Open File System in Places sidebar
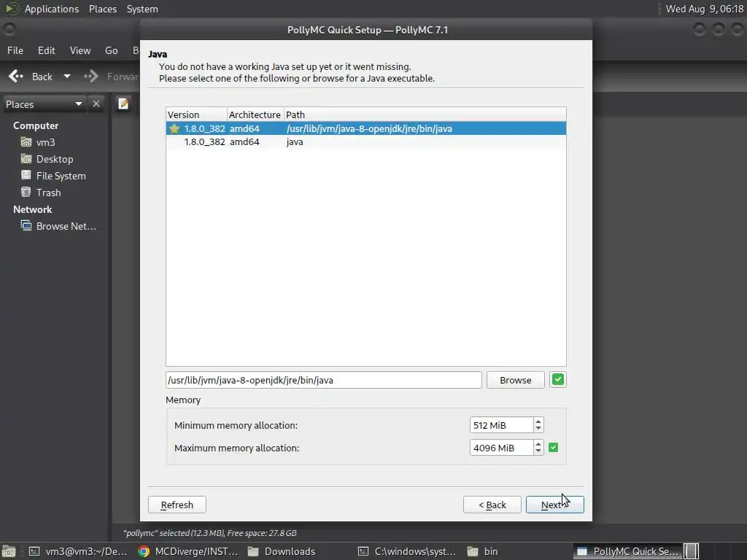747x560 pixels. tap(53, 176)
